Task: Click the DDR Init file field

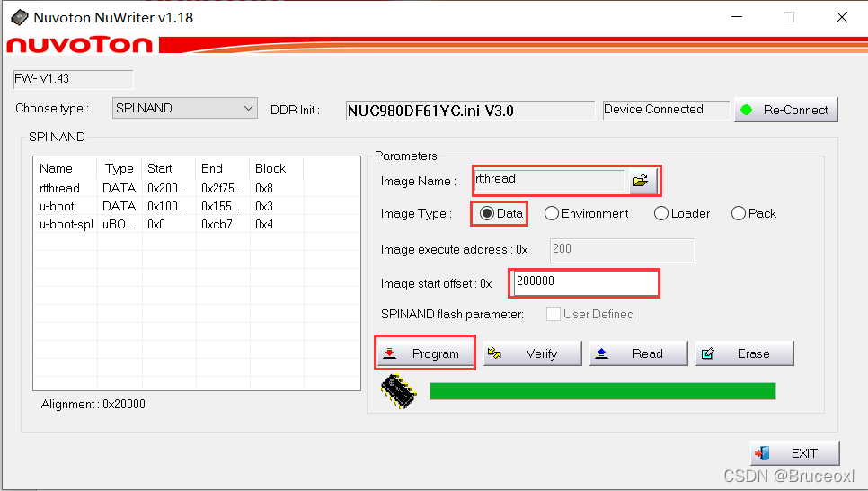Action: (470, 111)
